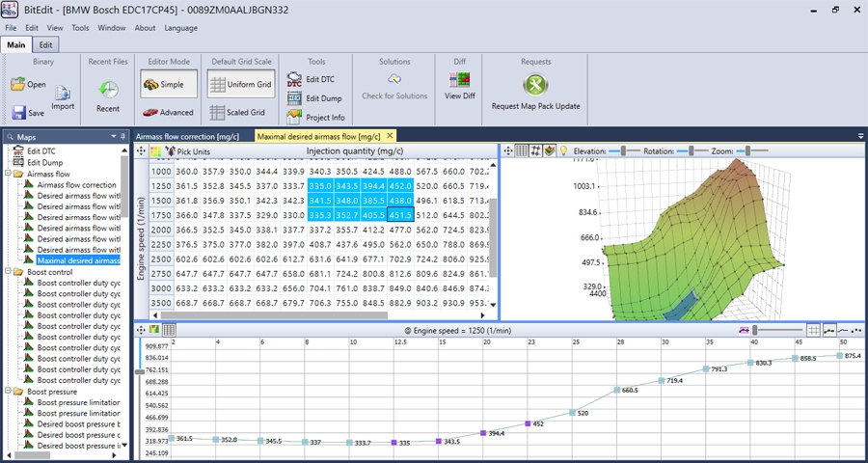Viewport: 868px width, 463px height.
Task: Select Advanced editor mode
Action: click(168, 113)
